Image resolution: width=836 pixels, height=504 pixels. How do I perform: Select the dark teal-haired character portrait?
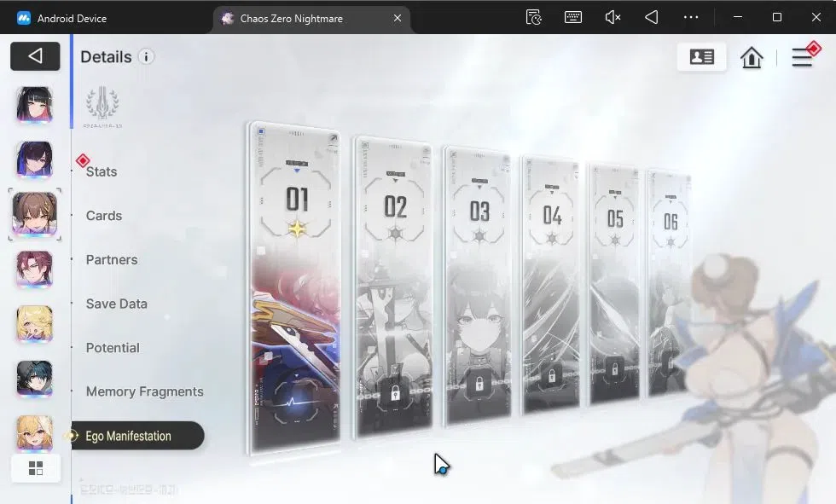point(35,379)
